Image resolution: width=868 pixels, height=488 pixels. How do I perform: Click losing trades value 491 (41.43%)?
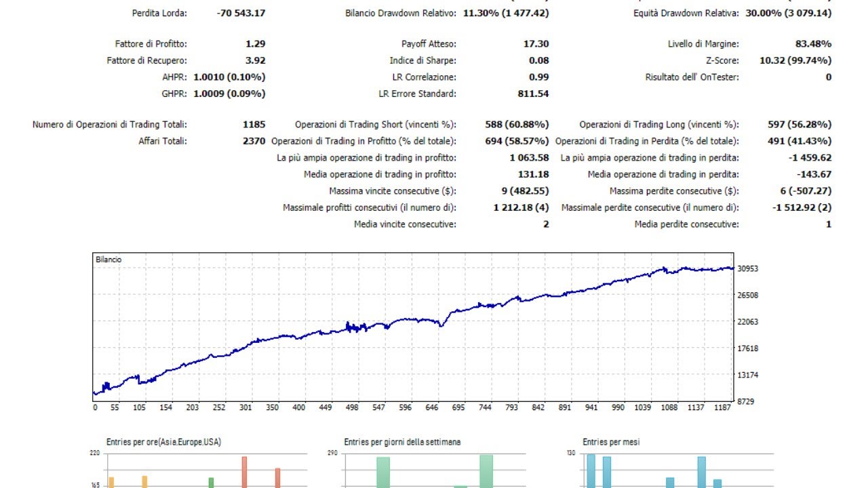pos(800,141)
